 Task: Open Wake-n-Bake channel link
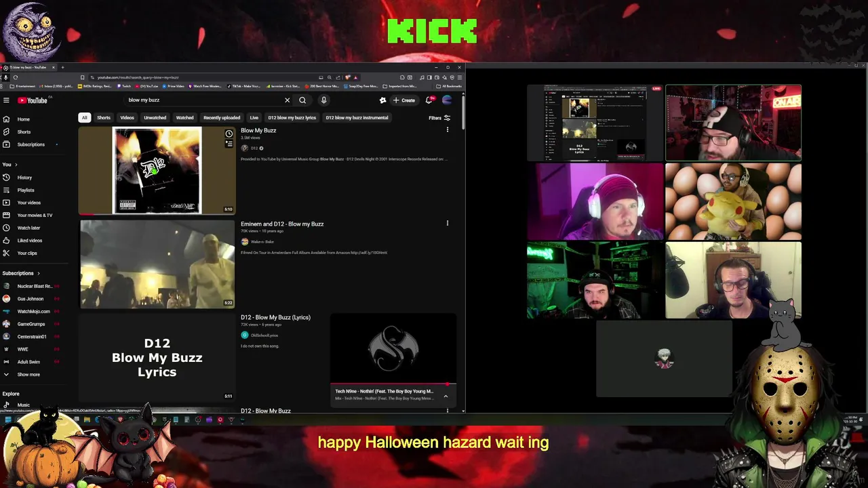pos(262,242)
